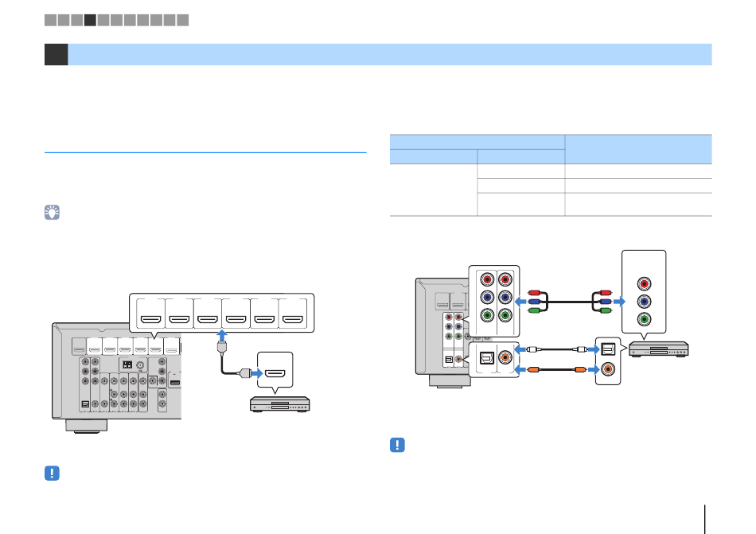
Task: Click the green component jack on the player callout
Action: (644, 319)
